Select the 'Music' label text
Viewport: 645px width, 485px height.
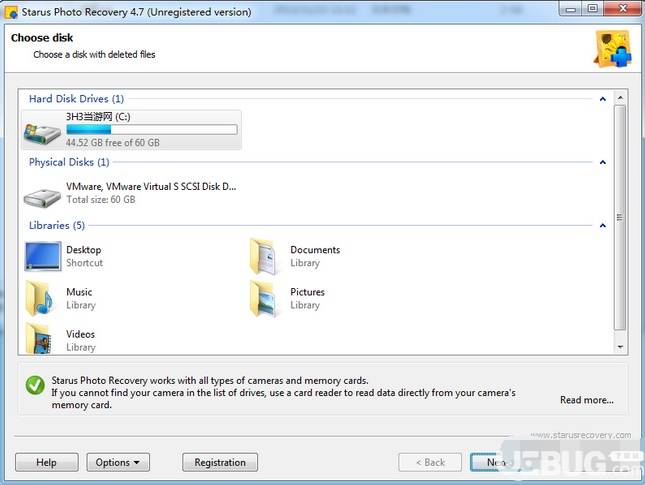pyautogui.click(x=79, y=292)
